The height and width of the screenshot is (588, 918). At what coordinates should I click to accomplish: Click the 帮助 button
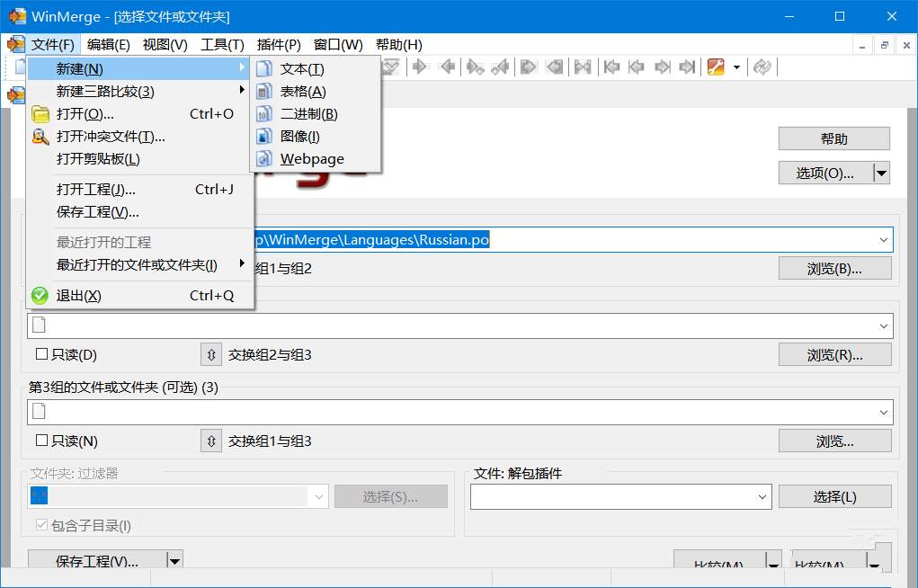point(833,138)
